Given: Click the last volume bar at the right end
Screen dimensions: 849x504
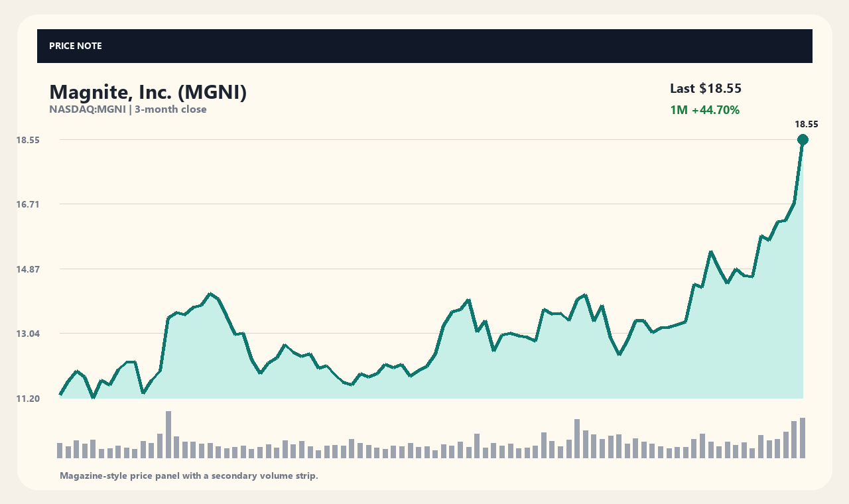Looking at the screenshot, I should (803, 438).
